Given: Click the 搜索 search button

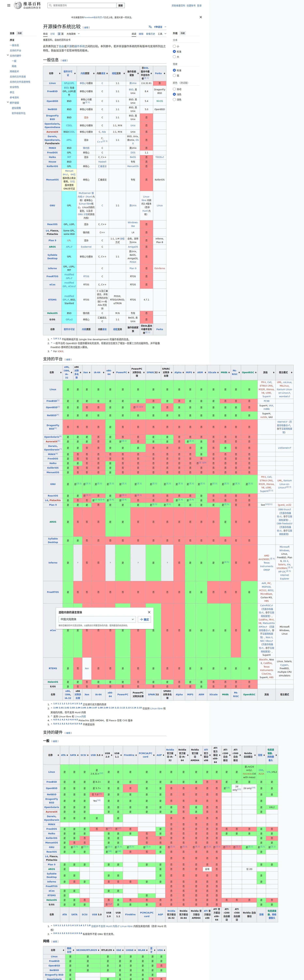Looking at the screenshot, I should pyautogui.click(x=121, y=5).
